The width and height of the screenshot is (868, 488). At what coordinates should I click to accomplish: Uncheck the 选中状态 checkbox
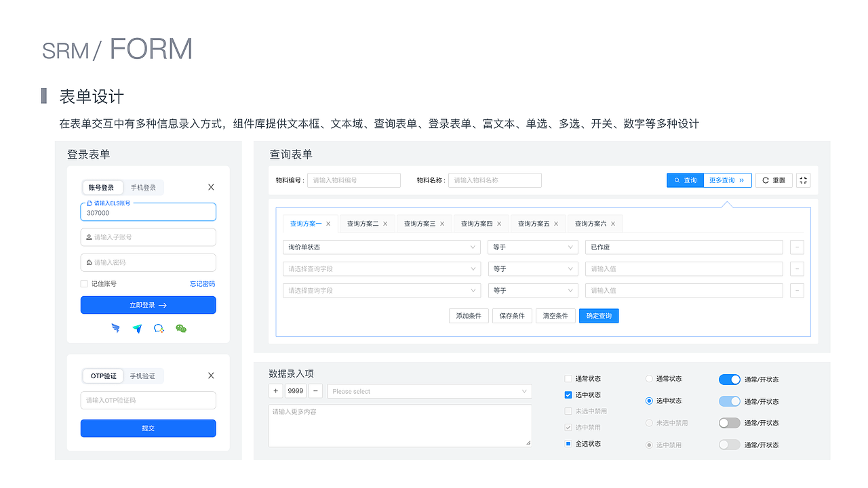[x=567, y=394]
